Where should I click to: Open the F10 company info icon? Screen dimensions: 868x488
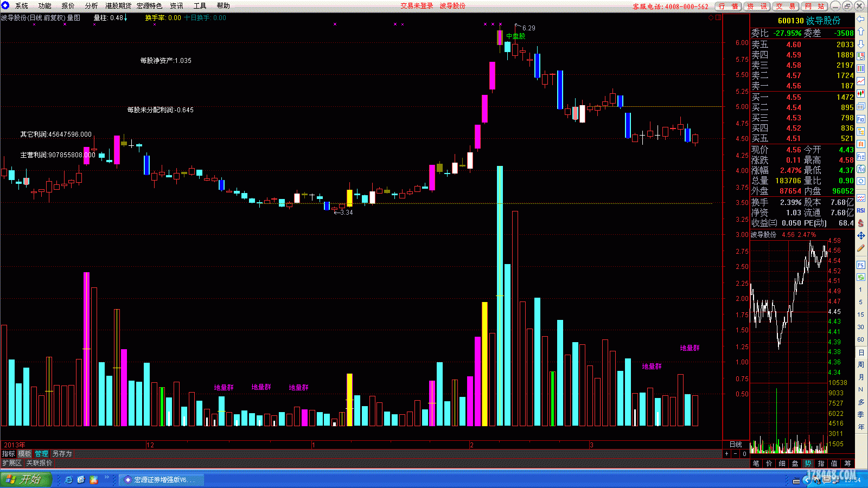tap(861, 119)
